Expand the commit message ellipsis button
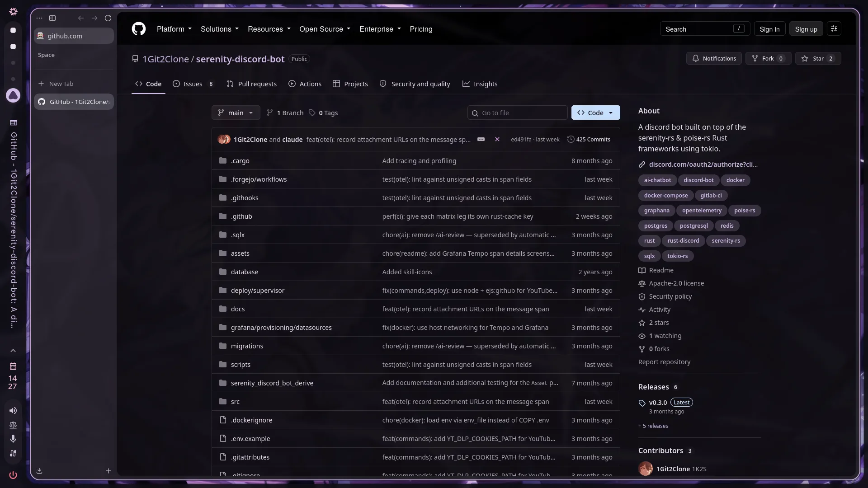868x488 pixels. point(481,139)
